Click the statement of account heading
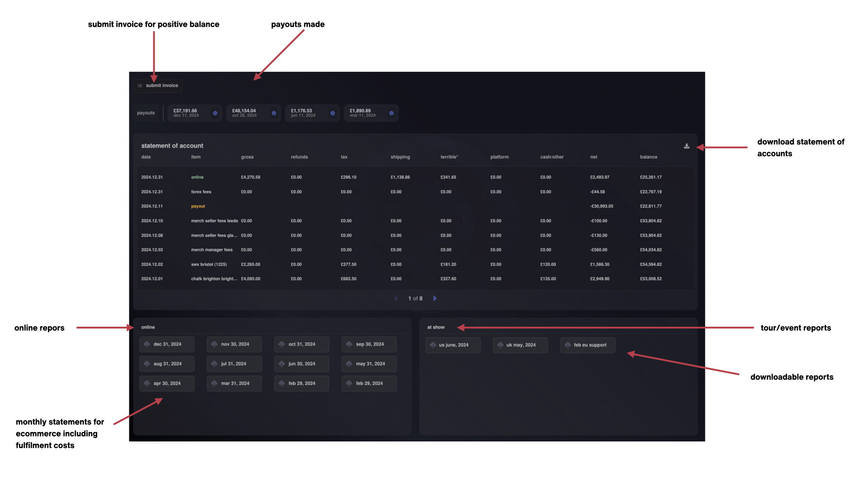The height and width of the screenshot is (488, 868). [172, 145]
